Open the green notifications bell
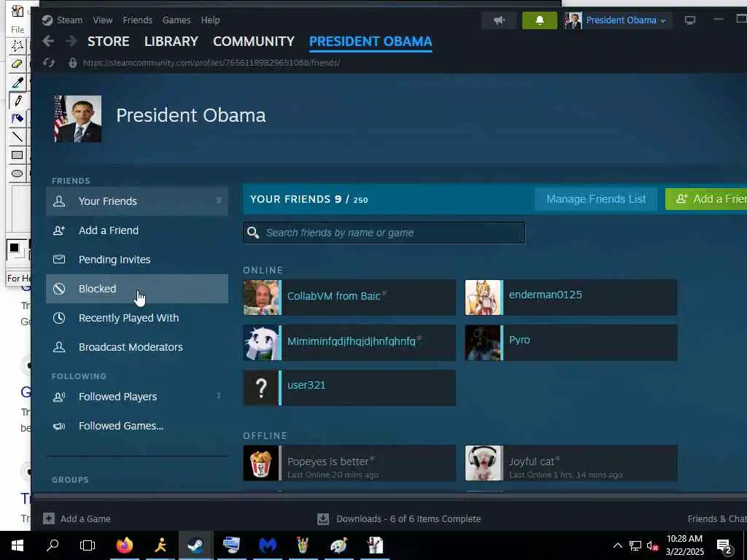 (539, 20)
